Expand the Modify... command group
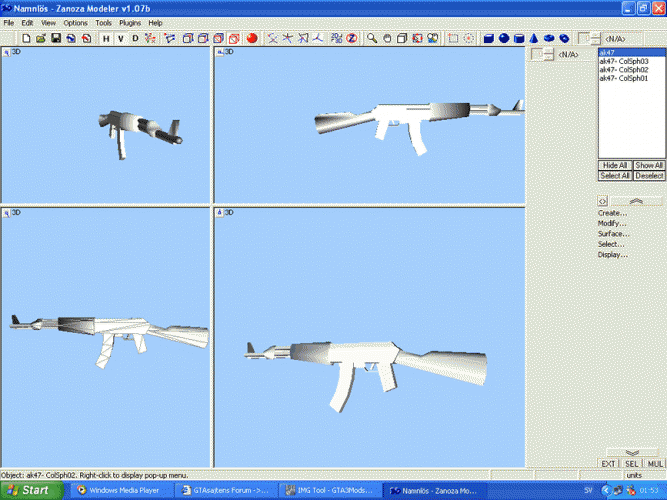 pyautogui.click(x=612, y=223)
